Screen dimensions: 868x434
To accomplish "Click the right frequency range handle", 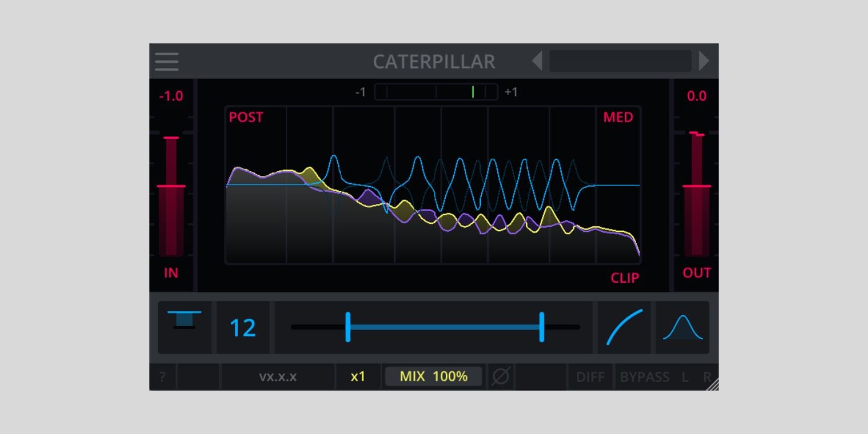I will 542,327.
